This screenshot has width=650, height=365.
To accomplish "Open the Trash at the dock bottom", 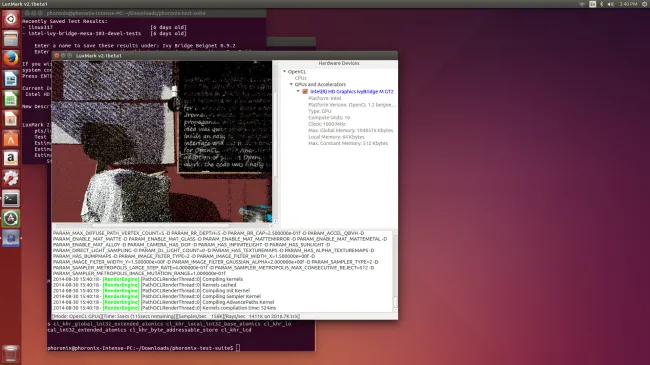I will point(11,354).
